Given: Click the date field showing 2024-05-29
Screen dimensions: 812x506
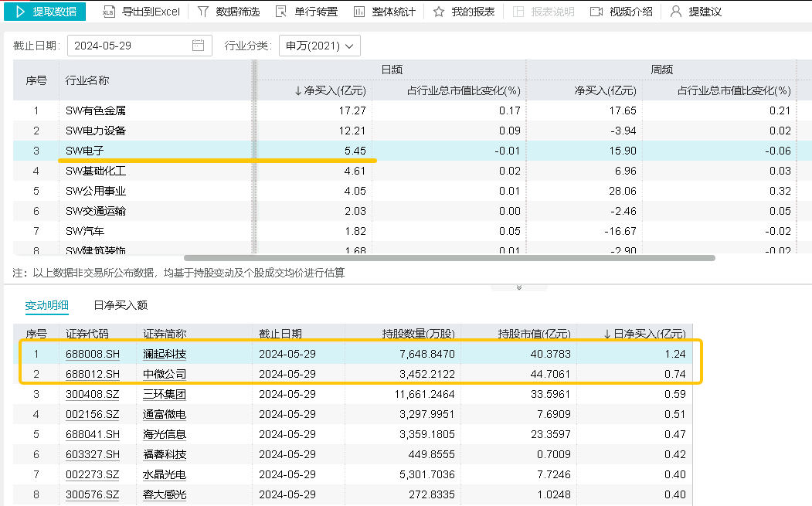Looking at the screenshot, I should pyautogui.click(x=140, y=46).
